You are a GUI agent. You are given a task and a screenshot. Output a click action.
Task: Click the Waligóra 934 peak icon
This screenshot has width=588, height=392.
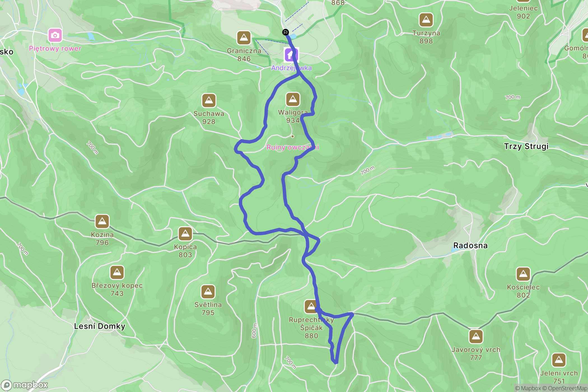click(x=293, y=99)
